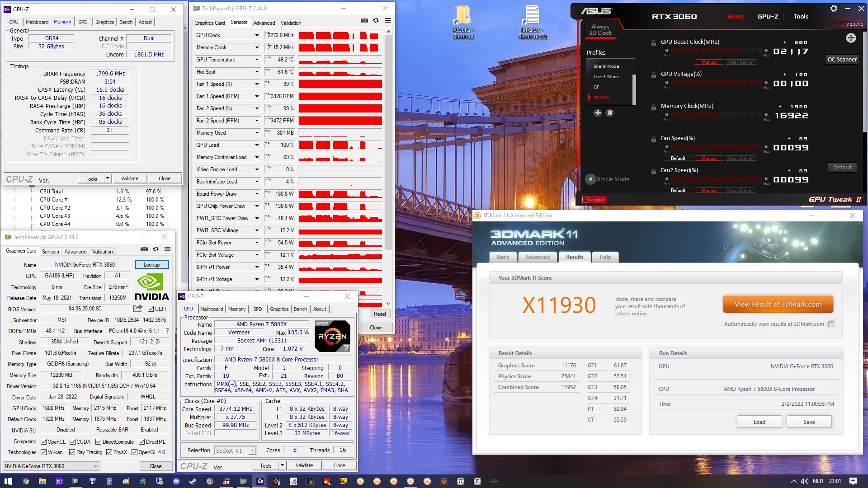Open Discord from taskbar
The width and height of the screenshot is (868, 488).
[176, 481]
